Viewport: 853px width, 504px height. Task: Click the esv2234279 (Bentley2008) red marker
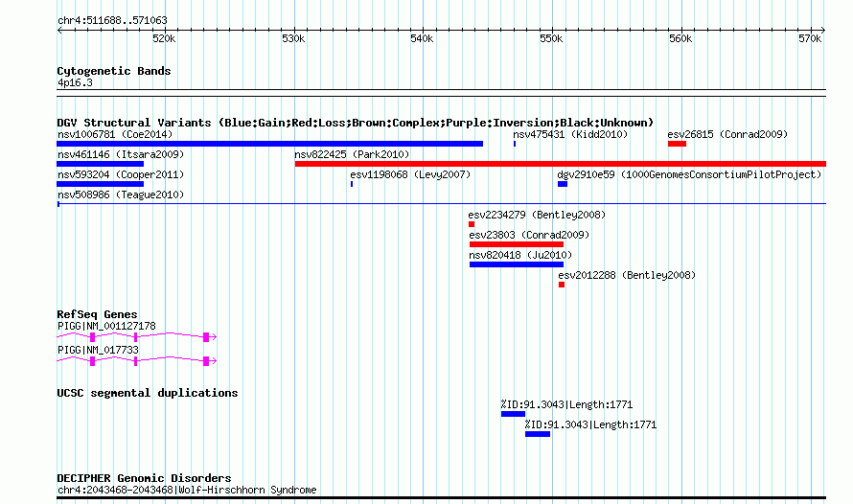click(472, 224)
